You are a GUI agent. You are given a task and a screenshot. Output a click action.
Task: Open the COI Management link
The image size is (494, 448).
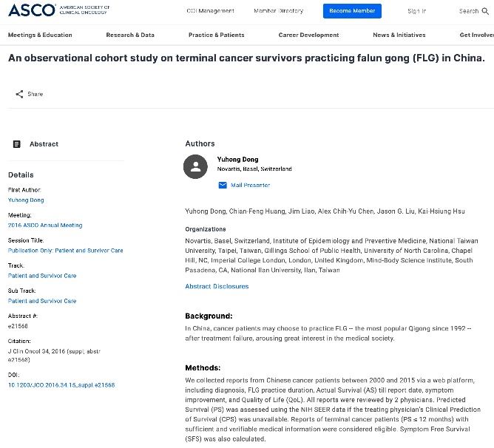pyautogui.click(x=210, y=11)
